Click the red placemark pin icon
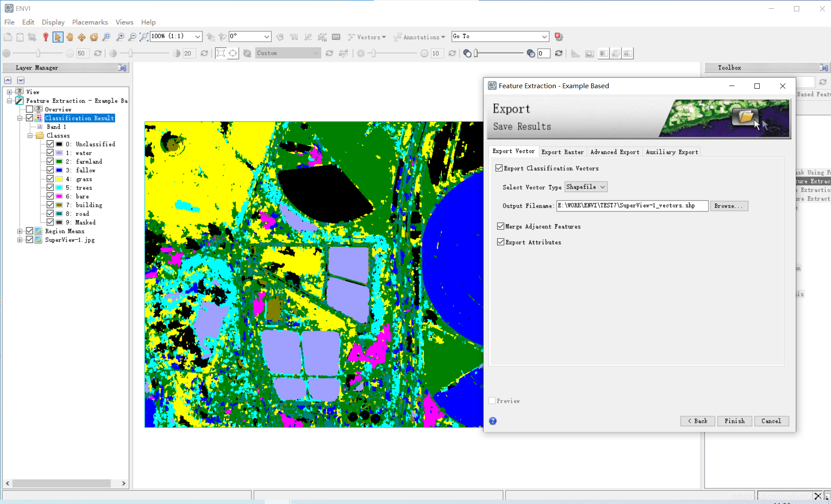The height and width of the screenshot is (504, 831). point(45,37)
